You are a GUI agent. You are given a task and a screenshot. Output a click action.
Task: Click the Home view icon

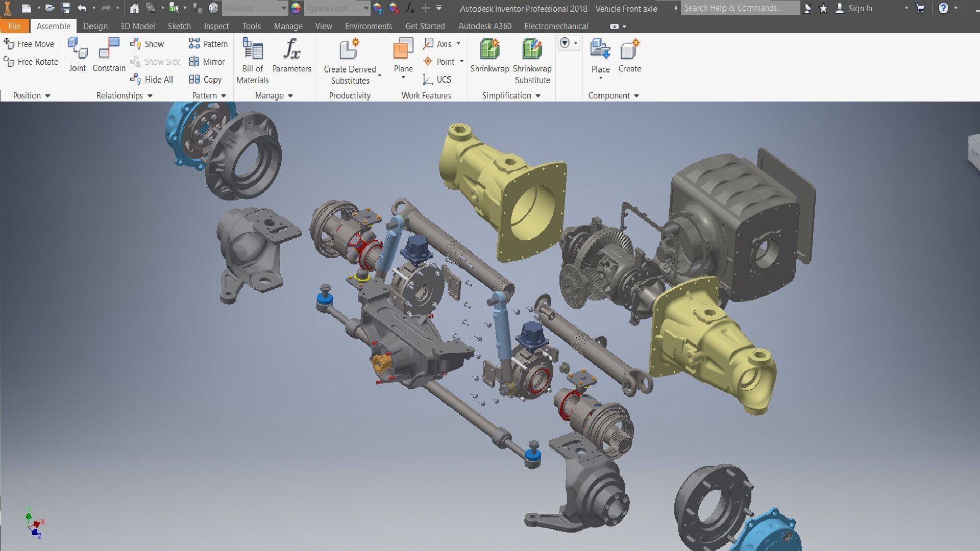point(134,8)
